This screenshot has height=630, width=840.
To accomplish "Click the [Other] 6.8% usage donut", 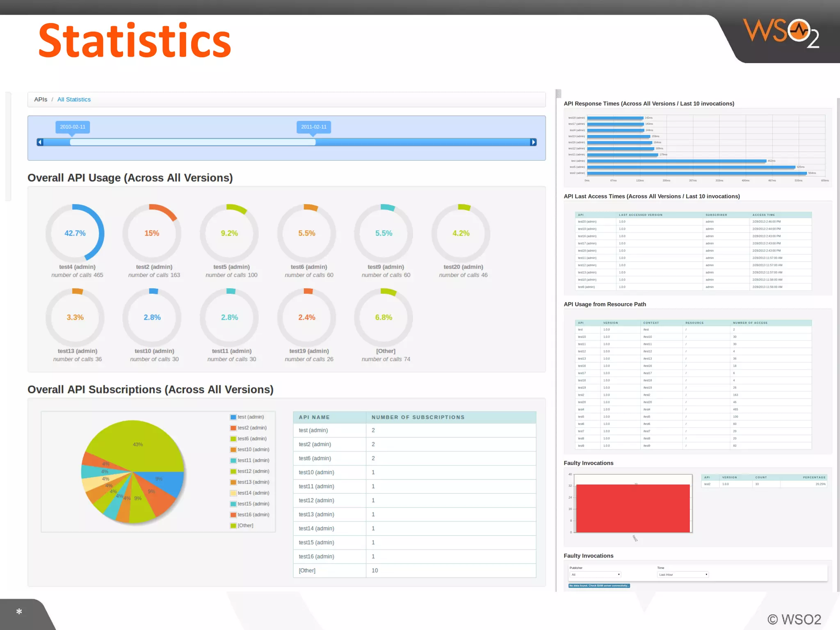I will tap(383, 317).
